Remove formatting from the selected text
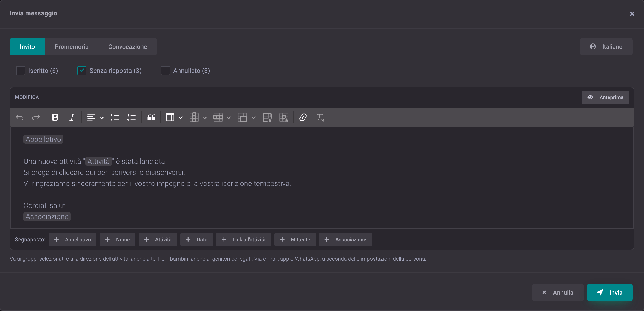This screenshot has height=311, width=644. coord(320,117)
